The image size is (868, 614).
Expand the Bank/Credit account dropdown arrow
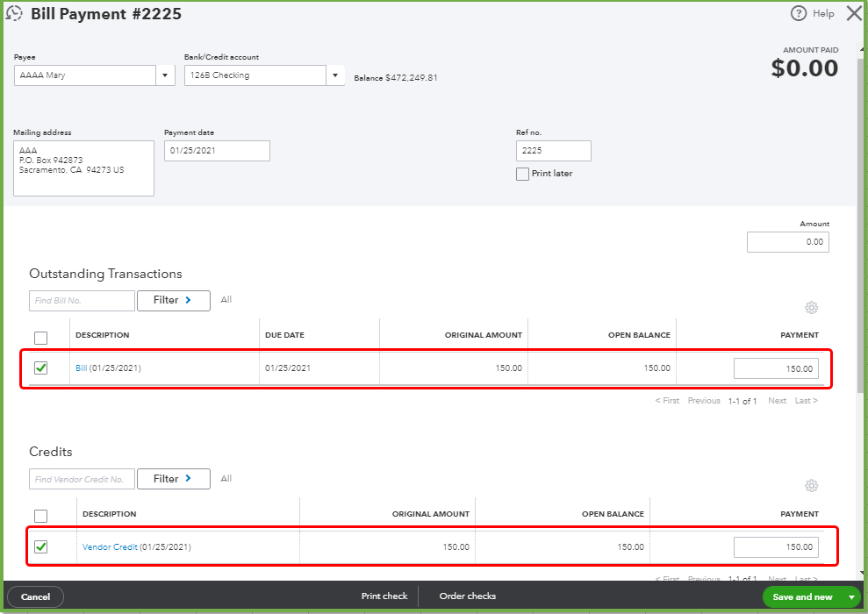pos(335,75)
